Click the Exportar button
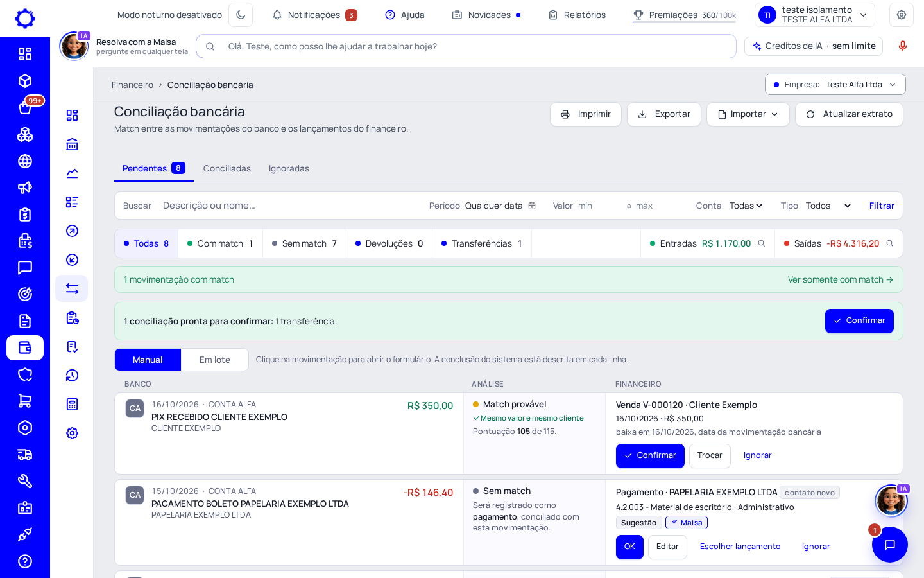 tap(664, 114)
